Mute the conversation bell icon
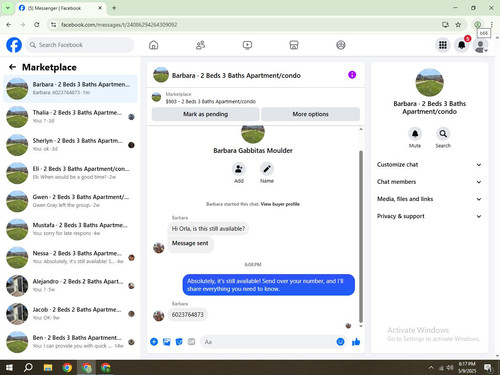This screenshot has width=500, height=375. coord(415,134)
